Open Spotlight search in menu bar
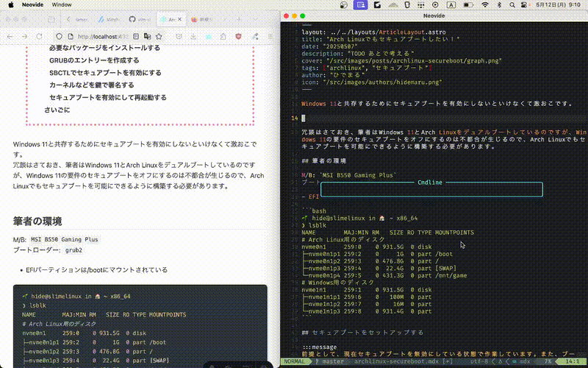The height and width of the screenshot is (368, 588). pos(512,5)
